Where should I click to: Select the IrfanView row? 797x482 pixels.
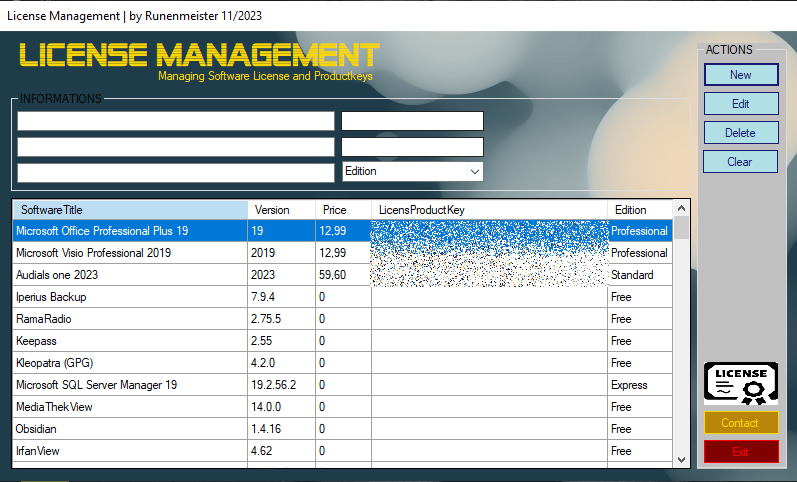[x=343, y=451]
